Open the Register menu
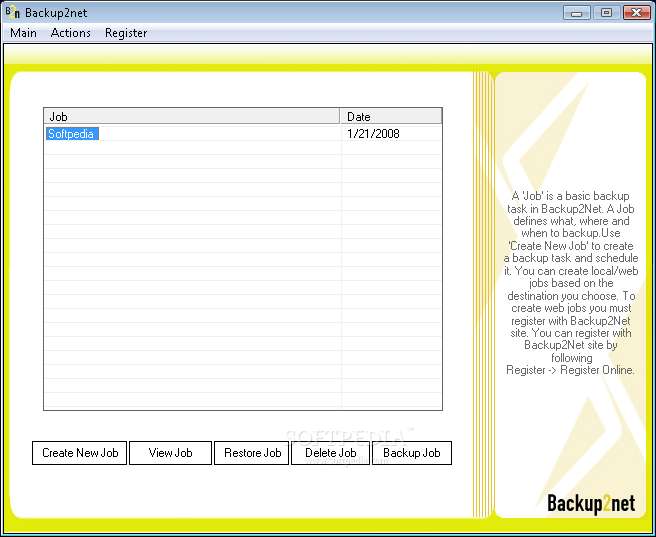Screen dimensions: 656x537 pyautogui.click(x=126, y=33)
